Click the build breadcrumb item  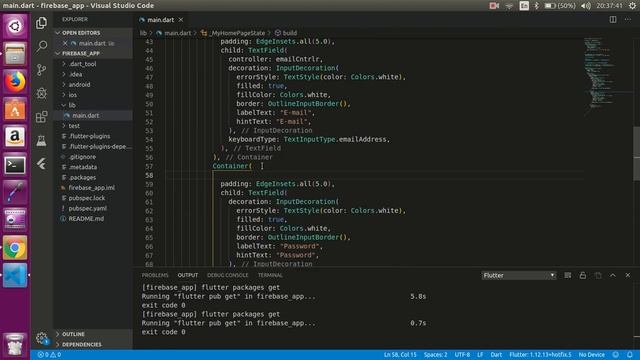[286, 33]
